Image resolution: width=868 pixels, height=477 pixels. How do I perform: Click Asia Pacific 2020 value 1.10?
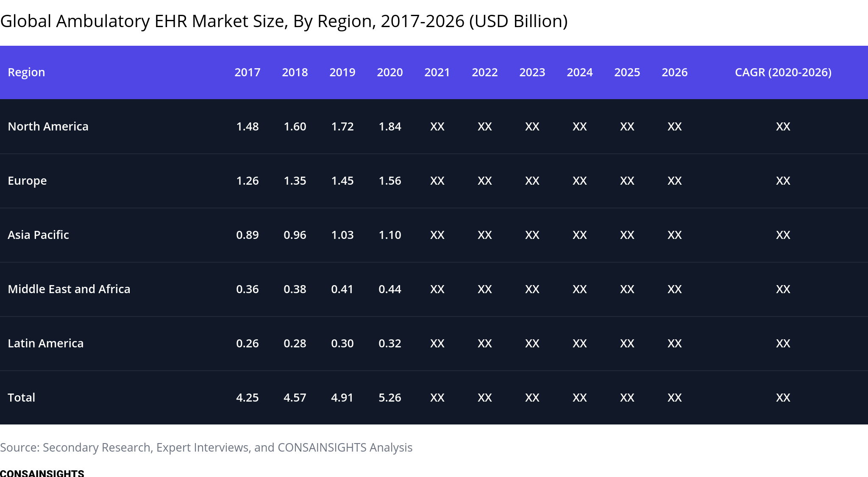[x=390, y=235]
